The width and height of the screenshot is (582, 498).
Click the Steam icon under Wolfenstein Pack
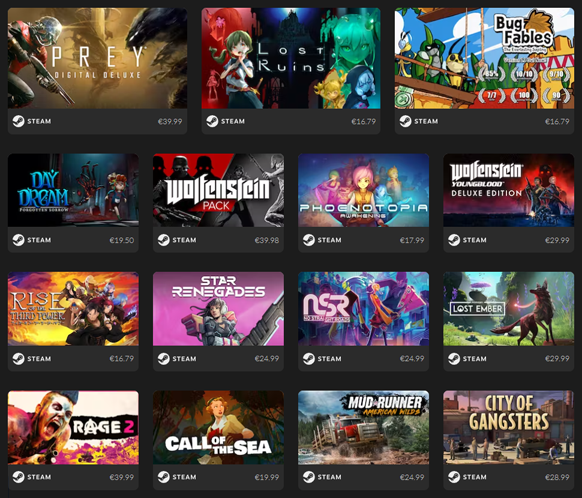(x=163, y=240)
